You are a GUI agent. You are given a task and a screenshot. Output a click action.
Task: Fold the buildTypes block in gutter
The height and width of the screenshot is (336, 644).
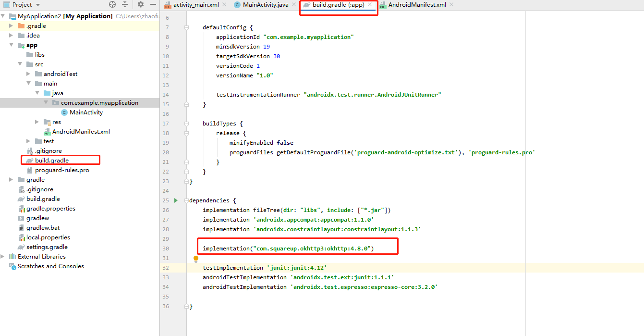pyautogui.click(x=187, y=124)
